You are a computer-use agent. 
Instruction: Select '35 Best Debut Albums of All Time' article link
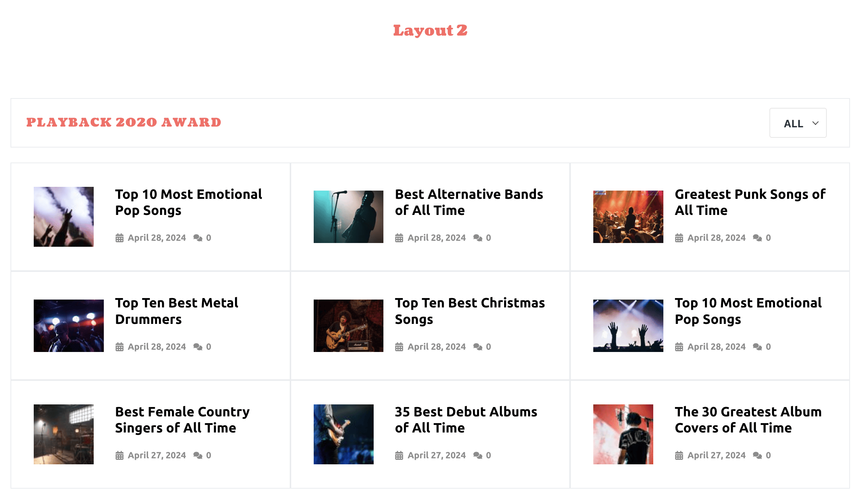click(466, 419)
